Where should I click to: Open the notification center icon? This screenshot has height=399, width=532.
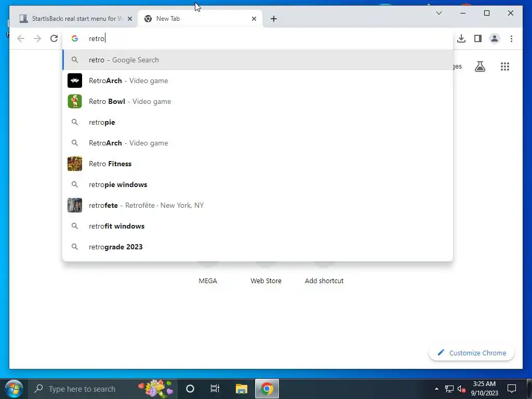point(512,389)
